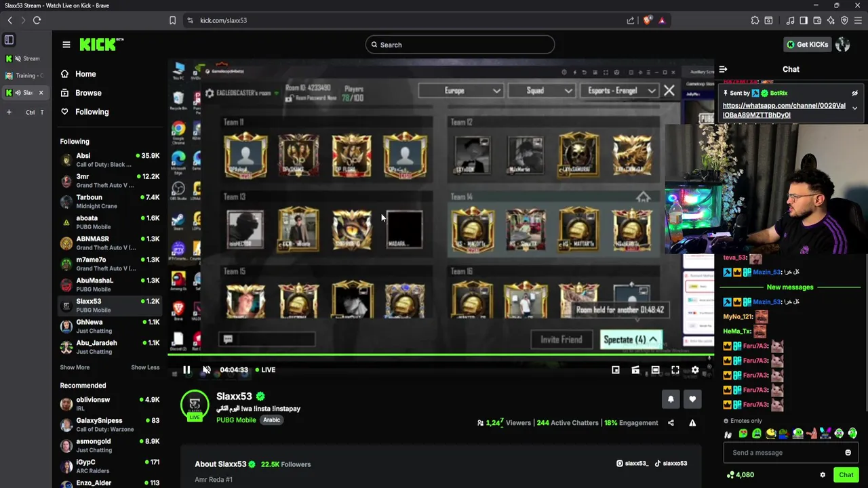Image resolution: width=868 pixels, height=488 pixels.
Task: Click Show More under Following
Action: tap(75, 367)
